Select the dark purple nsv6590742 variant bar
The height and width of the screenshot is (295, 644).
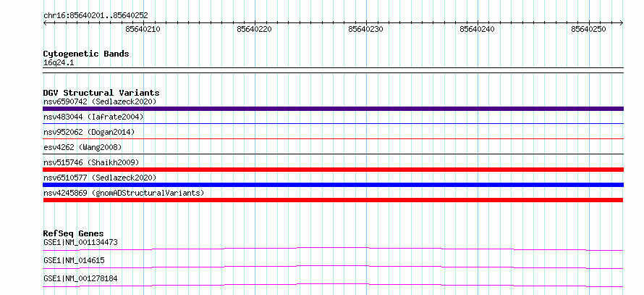[x=333, y=109]
